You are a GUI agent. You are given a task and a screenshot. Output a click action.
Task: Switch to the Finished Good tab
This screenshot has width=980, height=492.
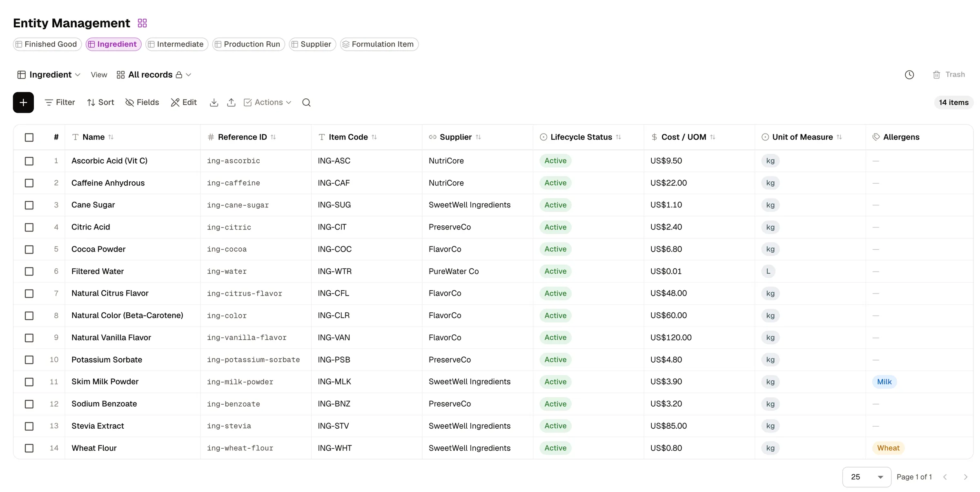47,44
